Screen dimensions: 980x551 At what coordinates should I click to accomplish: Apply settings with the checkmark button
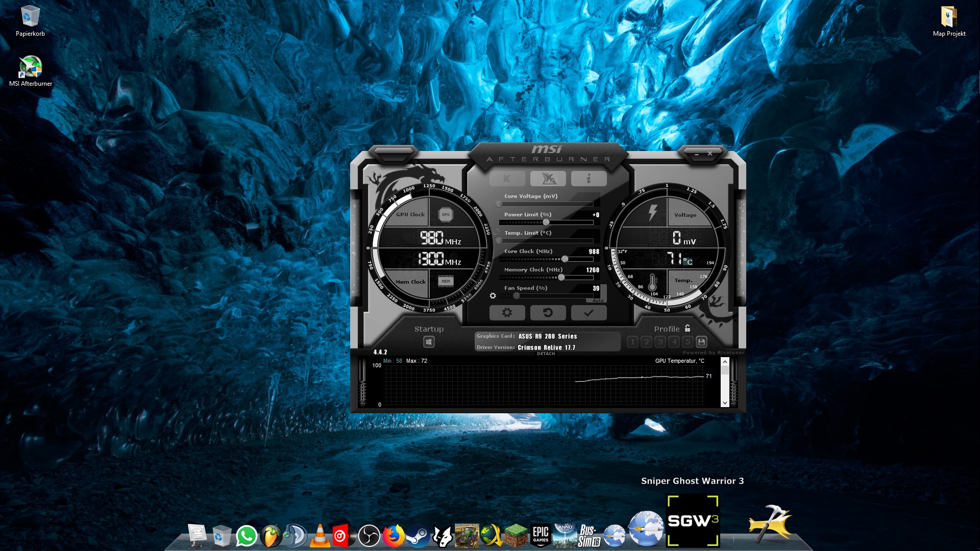click(589, 313)
